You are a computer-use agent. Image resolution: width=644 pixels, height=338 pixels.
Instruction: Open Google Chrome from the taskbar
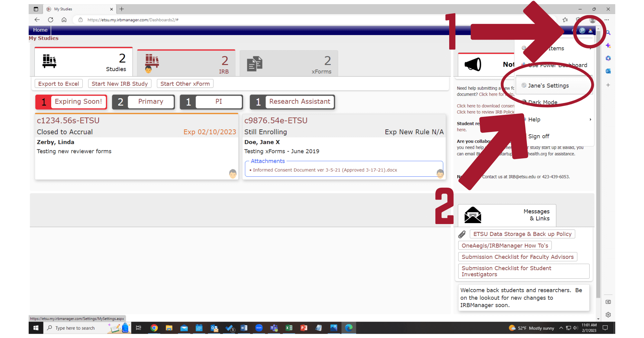click(x=154, y=328)
